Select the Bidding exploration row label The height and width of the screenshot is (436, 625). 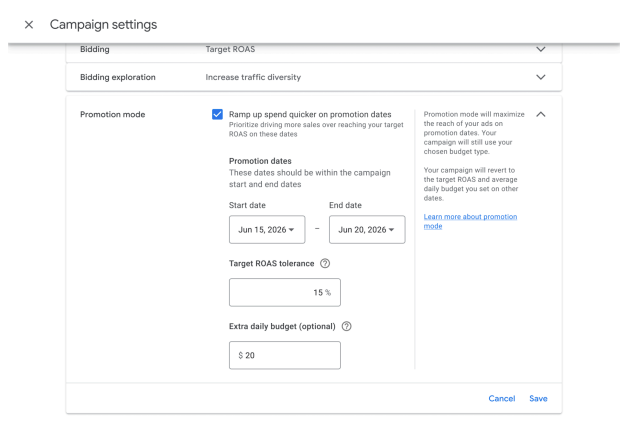pos(118,77)
